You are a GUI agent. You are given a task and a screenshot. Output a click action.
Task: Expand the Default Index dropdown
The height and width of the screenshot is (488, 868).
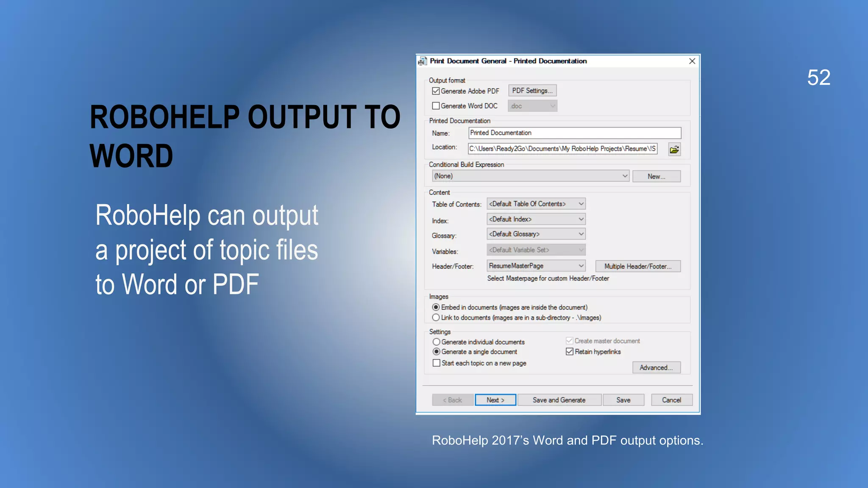(536, 219)
